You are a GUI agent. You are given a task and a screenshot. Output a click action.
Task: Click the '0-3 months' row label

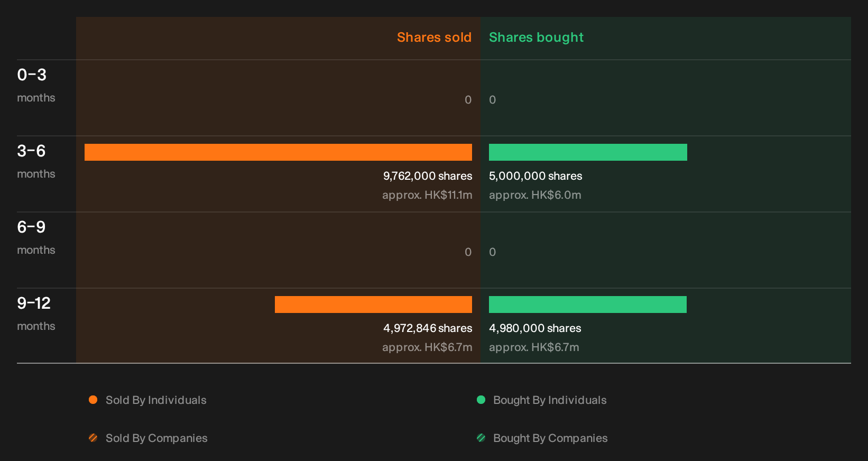coord(36,86)
